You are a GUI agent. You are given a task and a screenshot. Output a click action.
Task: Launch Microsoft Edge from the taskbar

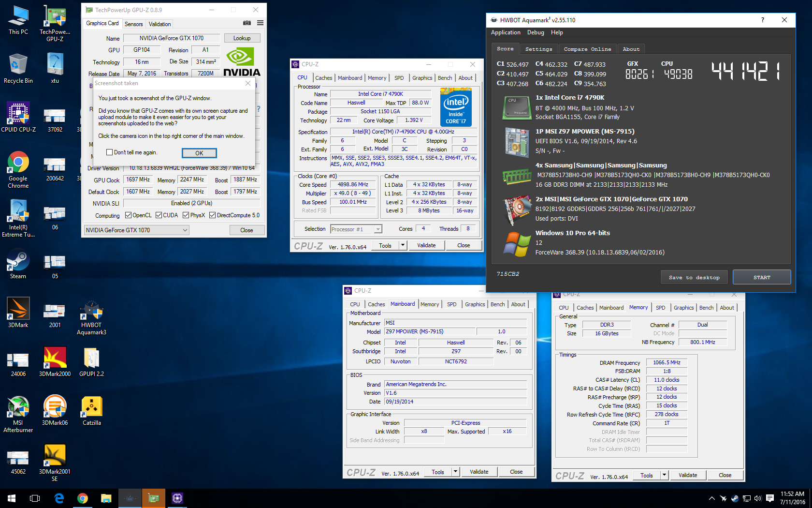coord(59,498)
